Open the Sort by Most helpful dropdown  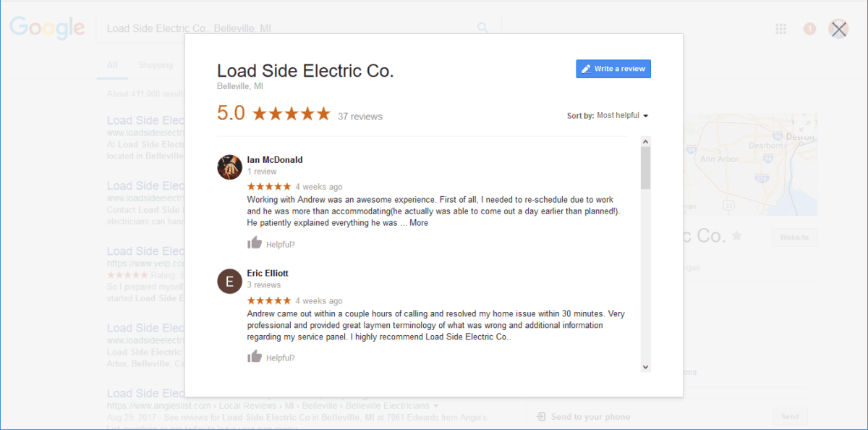(x=622, y=116)
